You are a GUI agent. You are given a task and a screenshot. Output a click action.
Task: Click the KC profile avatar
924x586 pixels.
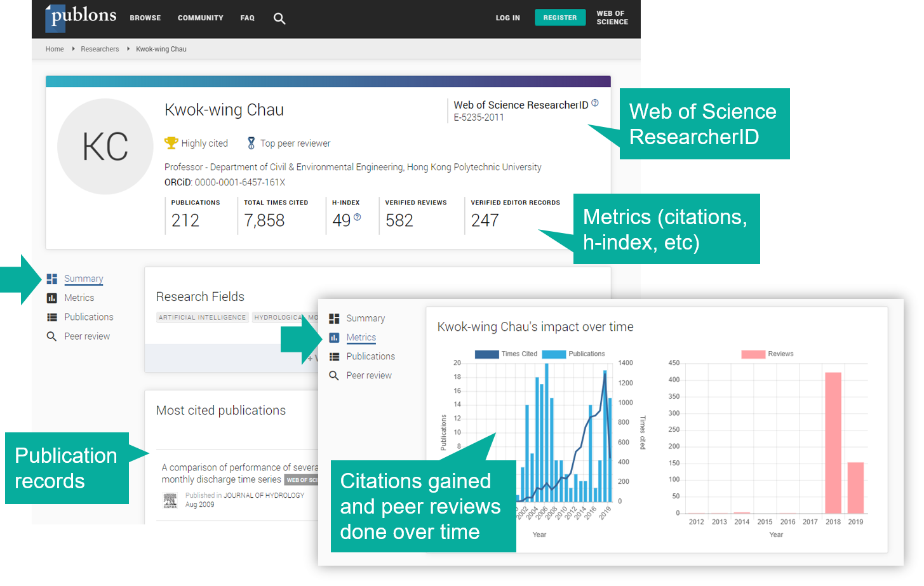point(105,147)
